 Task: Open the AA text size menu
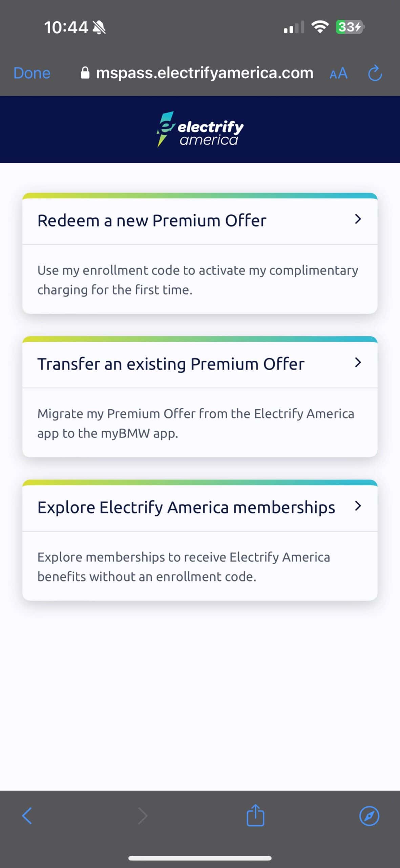point(338,73)
